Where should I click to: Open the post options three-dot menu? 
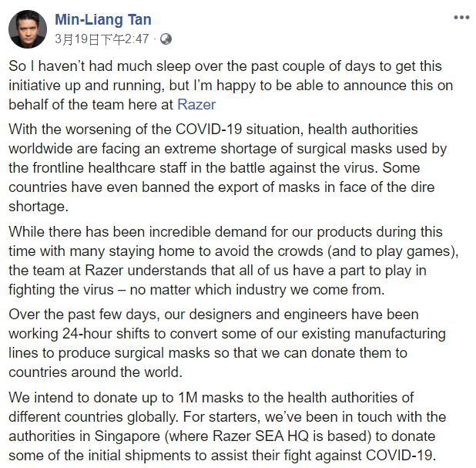click(x=461, y=17)
